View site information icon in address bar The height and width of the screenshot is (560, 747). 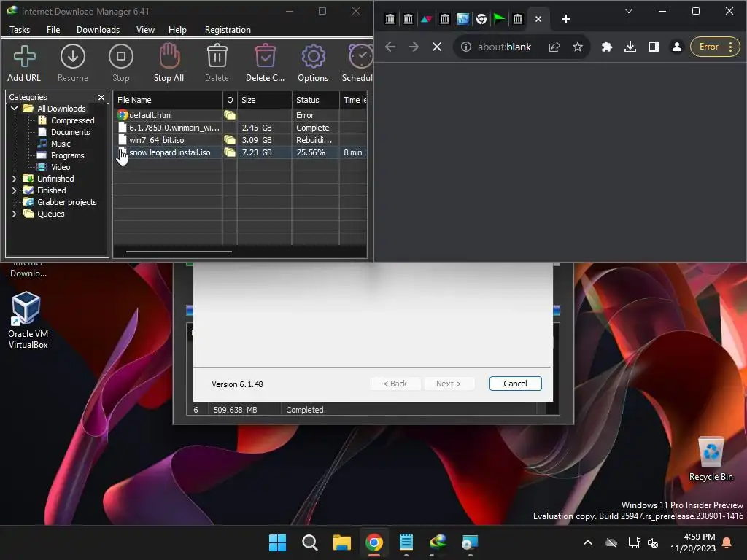click(x=466, y=47)
